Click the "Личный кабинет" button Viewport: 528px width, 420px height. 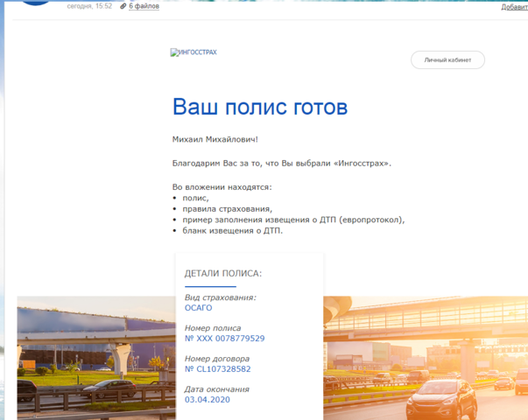(x=447, y=60)
